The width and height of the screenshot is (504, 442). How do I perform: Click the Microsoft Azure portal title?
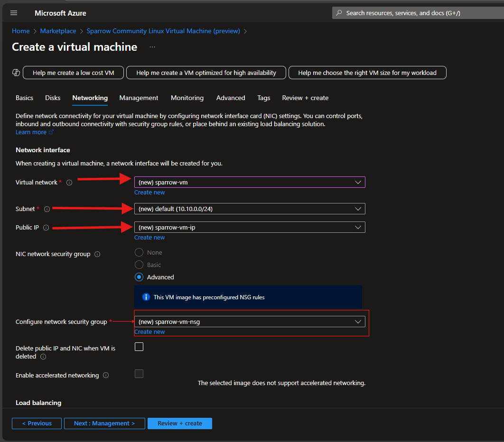(x=60, y=13)
